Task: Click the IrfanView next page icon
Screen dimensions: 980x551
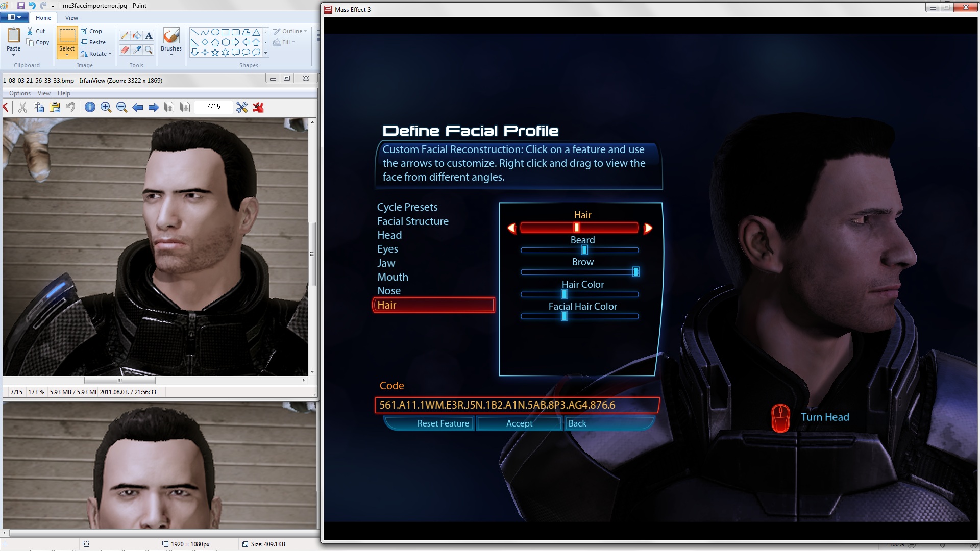Action: [185, 107]
